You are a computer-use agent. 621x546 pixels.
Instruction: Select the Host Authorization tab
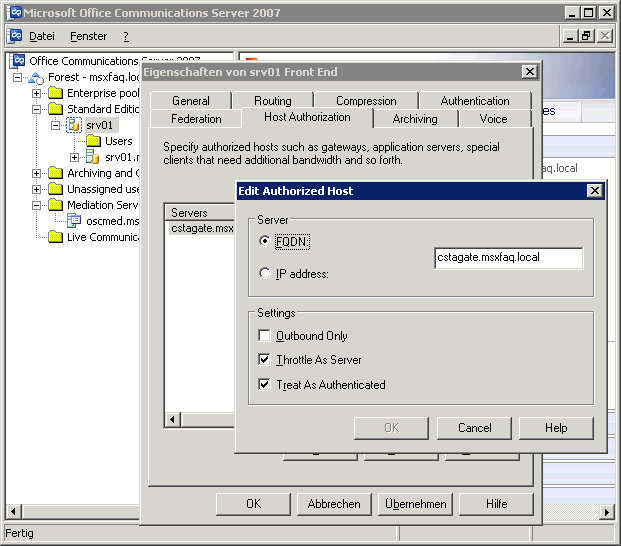tap(307, 117)
